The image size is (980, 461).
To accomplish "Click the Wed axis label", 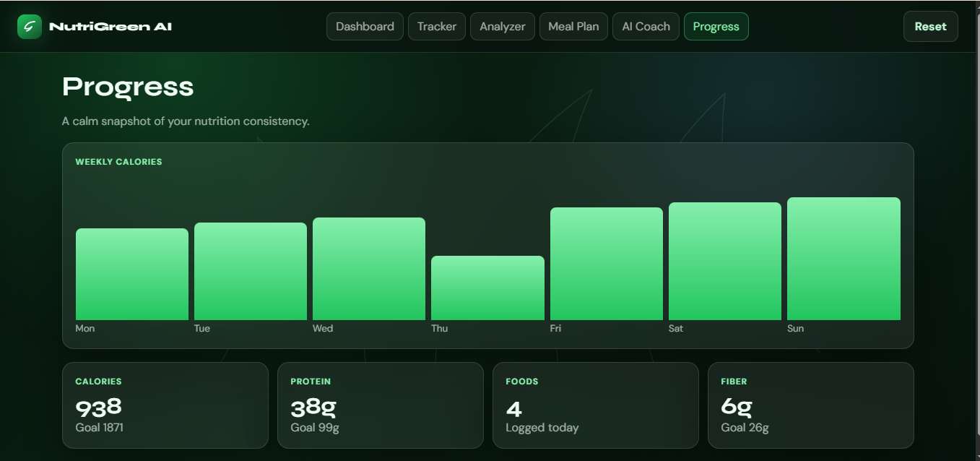I will [x=323, y=329].
